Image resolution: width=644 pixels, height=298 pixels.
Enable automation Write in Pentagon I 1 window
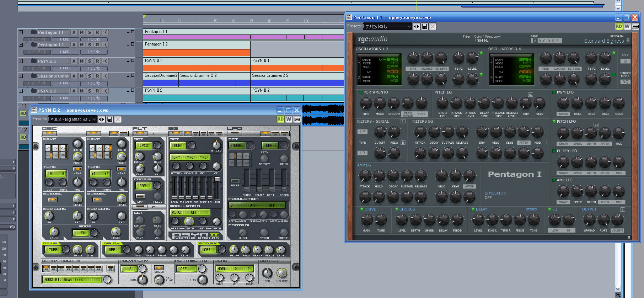[627, 26]
